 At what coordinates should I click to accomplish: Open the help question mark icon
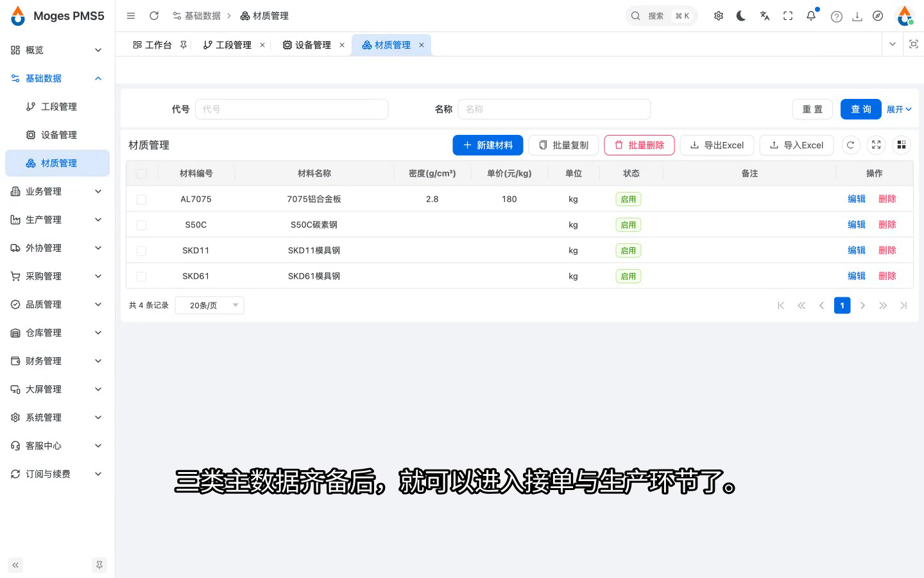pos(837,17)
